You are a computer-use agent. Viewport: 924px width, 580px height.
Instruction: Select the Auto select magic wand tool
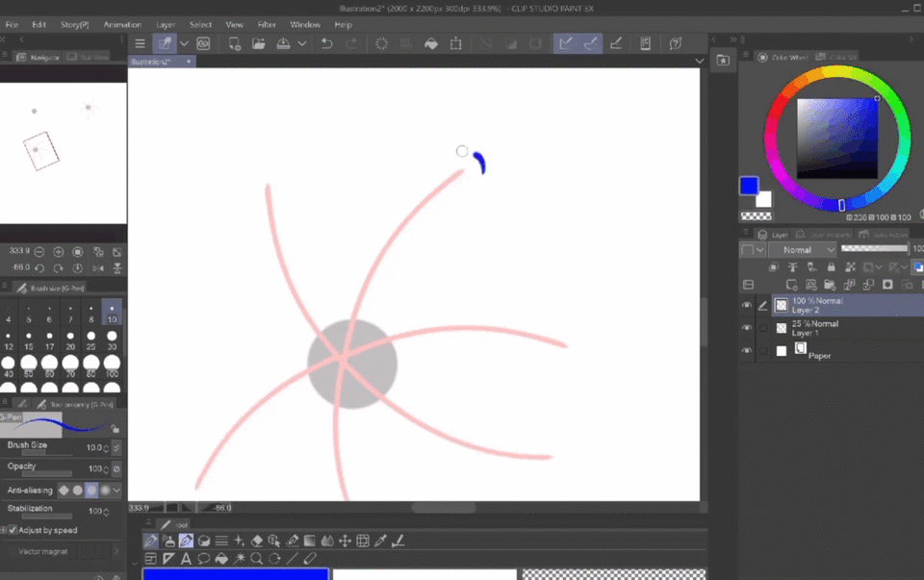pyautogui.click(x=240, y=558)
